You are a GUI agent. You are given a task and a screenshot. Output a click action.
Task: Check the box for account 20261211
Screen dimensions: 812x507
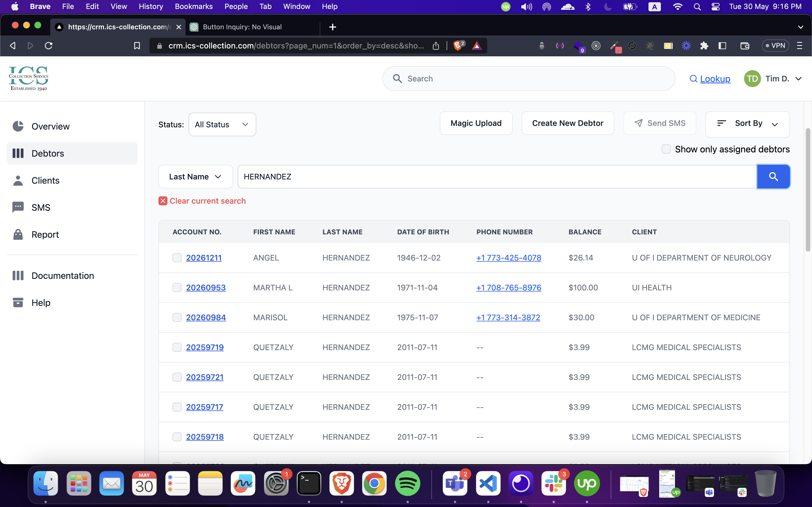(x=177, y=258)
